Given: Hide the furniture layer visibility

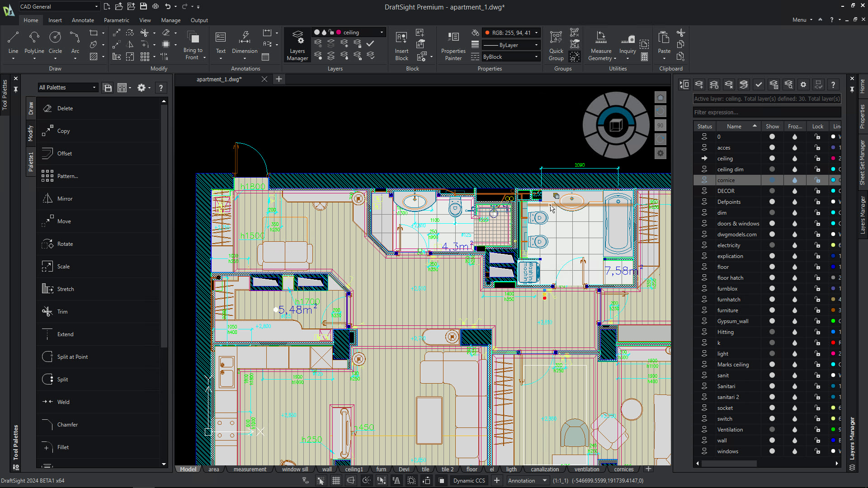Looking at the screenshot, I should pyautogui.click(x=772, y=310).
